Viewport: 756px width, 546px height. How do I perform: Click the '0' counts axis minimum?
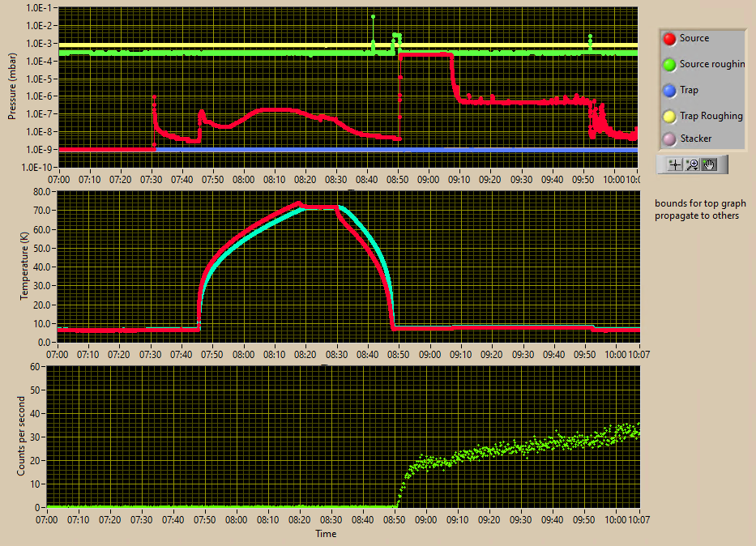(37, 507)
